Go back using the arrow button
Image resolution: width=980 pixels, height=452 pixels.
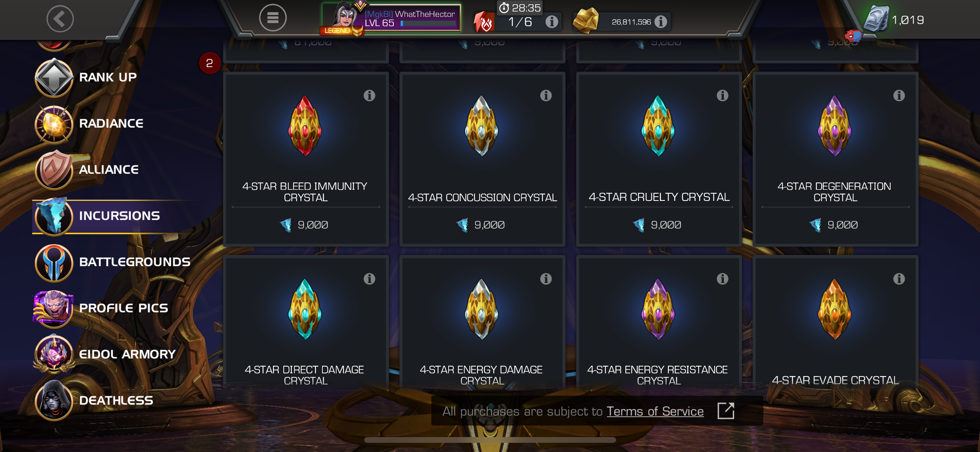(x=60, y=18)
